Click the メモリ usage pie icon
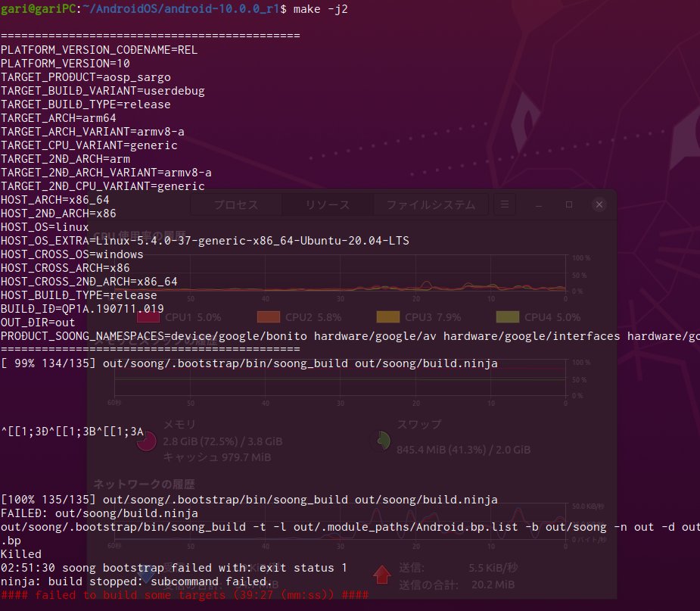 click(146, 441)
